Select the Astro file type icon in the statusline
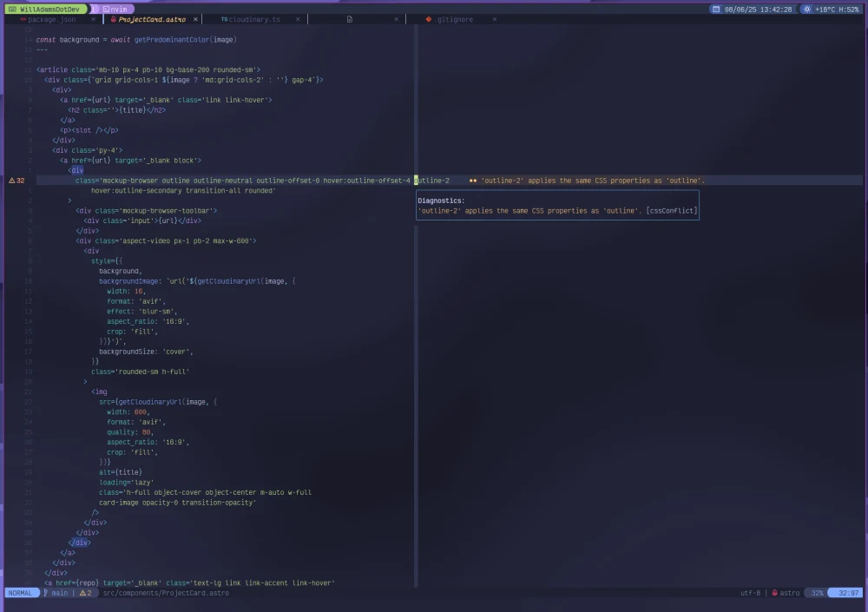 pos(774,593)
